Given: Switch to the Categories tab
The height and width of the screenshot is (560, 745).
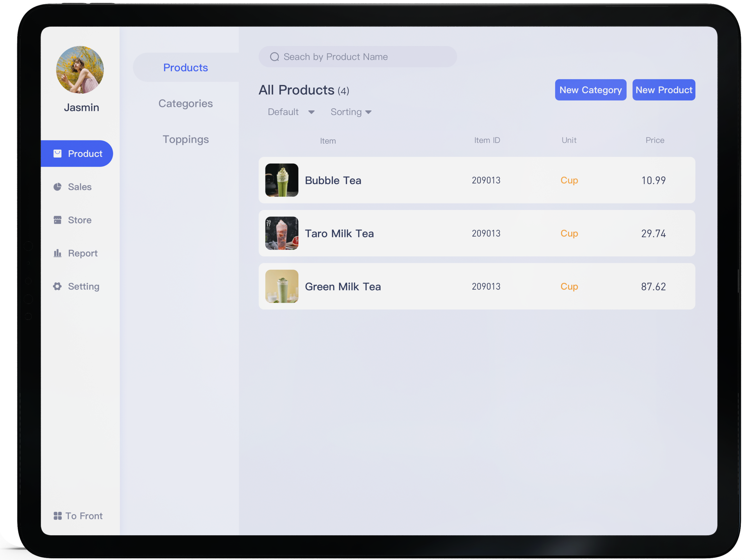Looking at the screenshot, I should pos(186,103).
